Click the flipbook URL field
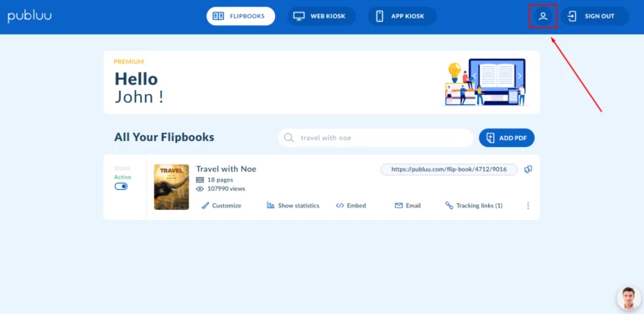This screenshot has height=314, width=644. [x=449, y=170]
